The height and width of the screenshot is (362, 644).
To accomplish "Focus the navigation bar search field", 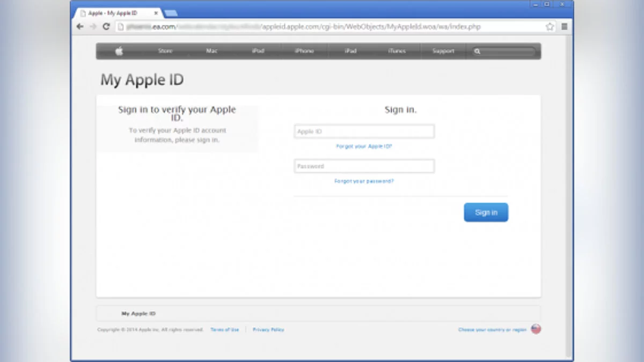I will point(504,51).
